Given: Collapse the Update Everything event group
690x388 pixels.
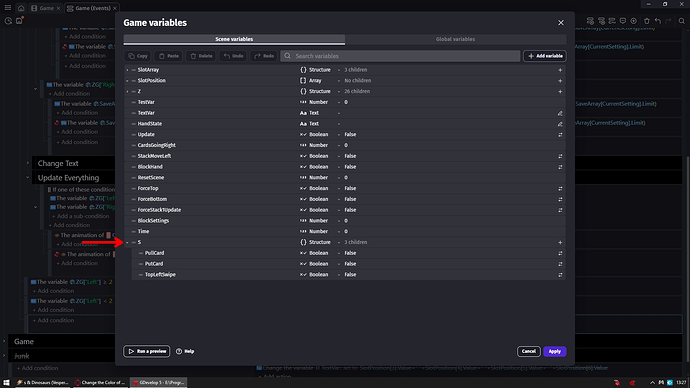Looking at the screenshot, I should [x=28, y=178].
